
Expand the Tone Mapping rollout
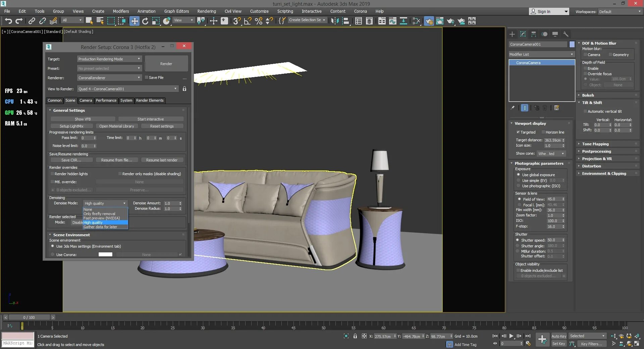(x=595, y=144)
